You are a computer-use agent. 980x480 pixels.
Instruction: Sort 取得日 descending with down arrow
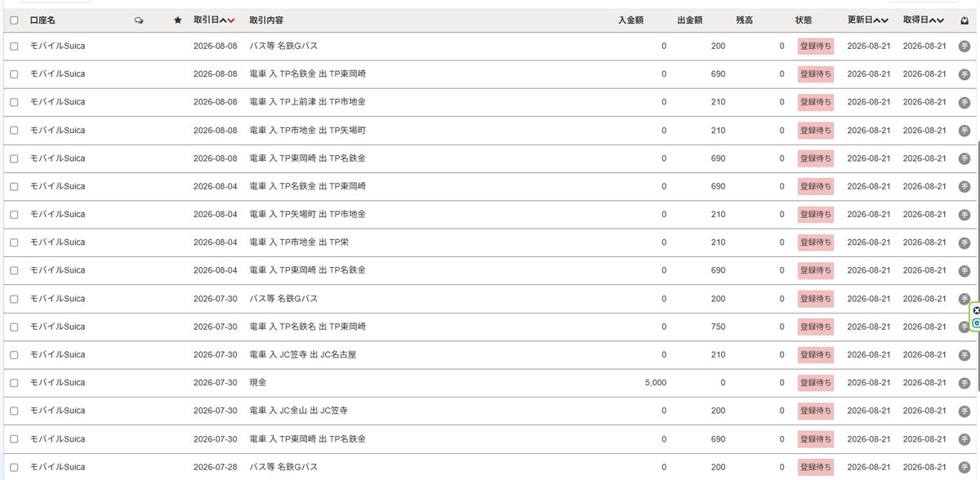tap(940, 20)
